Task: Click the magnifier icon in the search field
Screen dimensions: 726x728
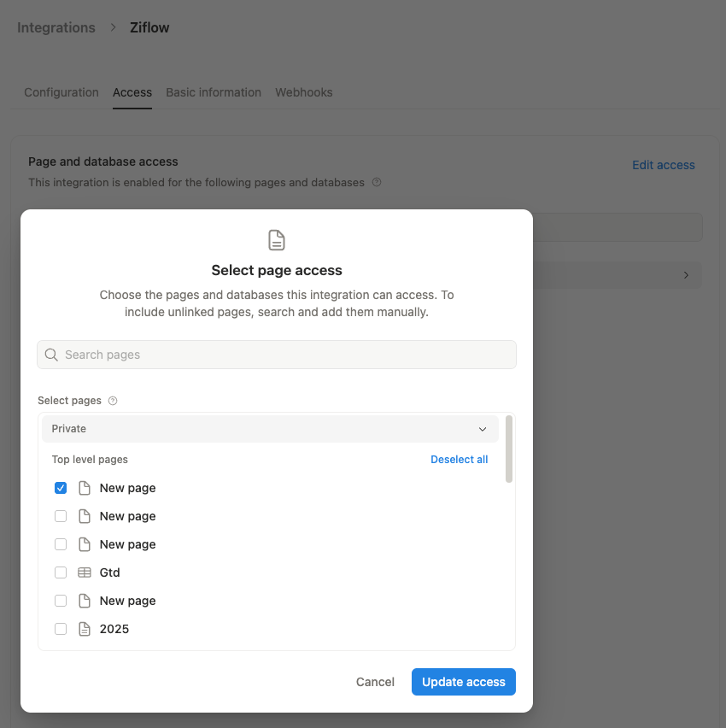Action: 51,354
